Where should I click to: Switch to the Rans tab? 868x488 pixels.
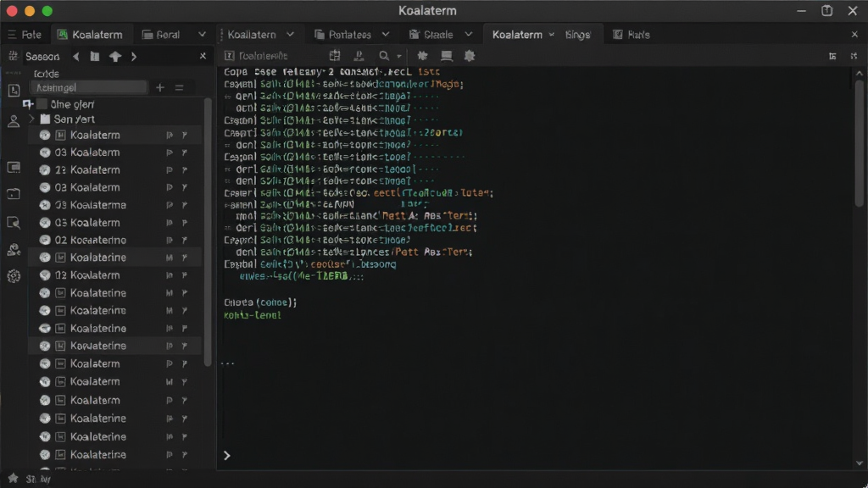pyautogui.click(x=632, y=34)
